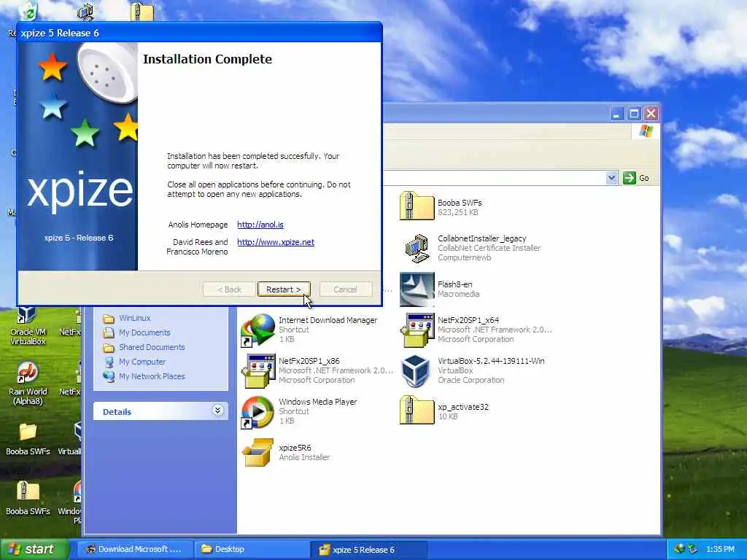Open the xp_activate32 zip icon
This screenshot has width=747, height=560.
(x=417, y=410)
